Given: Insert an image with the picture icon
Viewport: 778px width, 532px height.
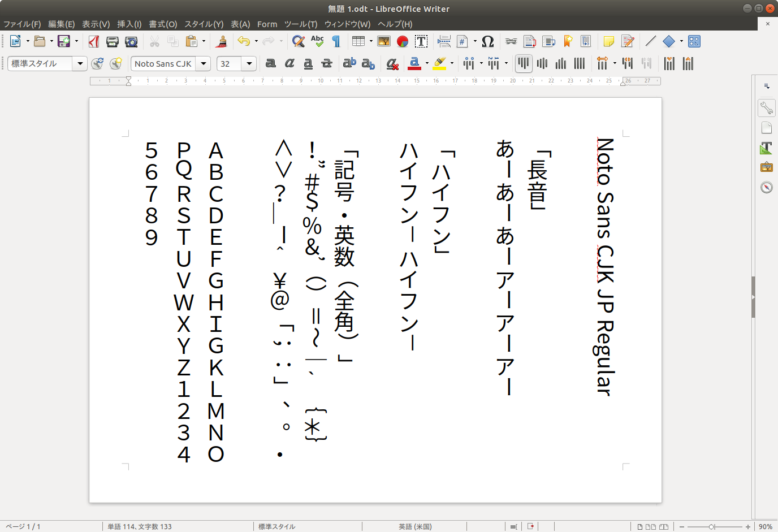Looking at the screenshot, I should [384, 41].
